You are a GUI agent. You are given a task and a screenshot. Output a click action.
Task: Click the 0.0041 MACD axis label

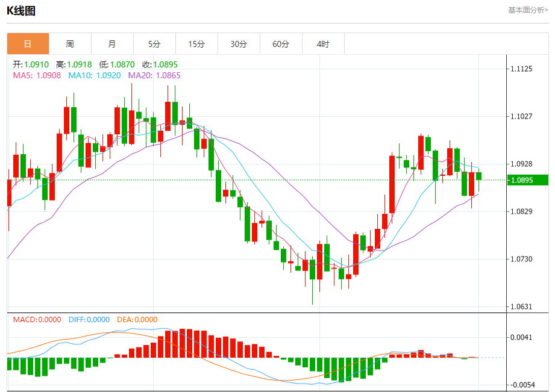[x=521, y=337]
